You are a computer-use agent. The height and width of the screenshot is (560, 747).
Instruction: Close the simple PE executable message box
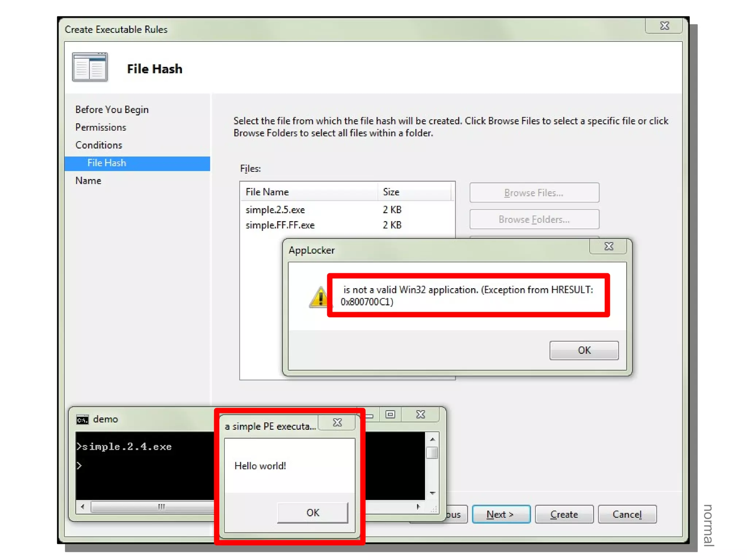(x=337, y=422)
